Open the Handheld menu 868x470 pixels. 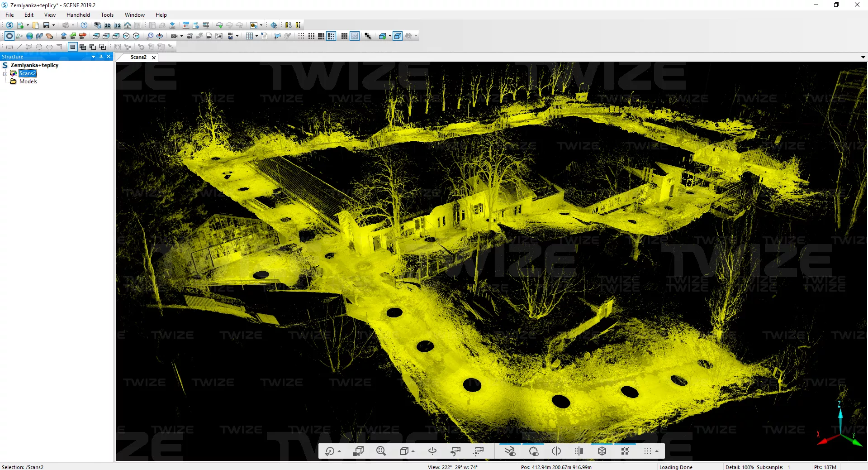point(78,15)
